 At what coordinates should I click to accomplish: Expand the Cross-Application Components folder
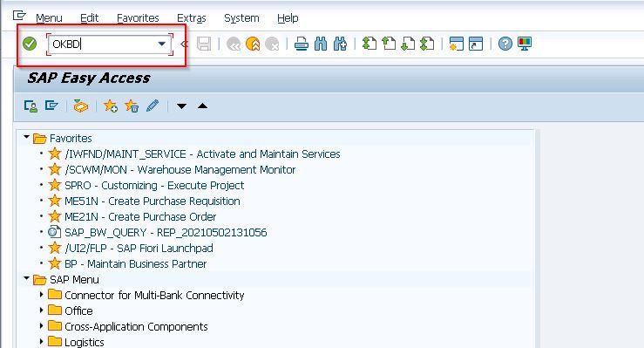[x=41, y=325]
